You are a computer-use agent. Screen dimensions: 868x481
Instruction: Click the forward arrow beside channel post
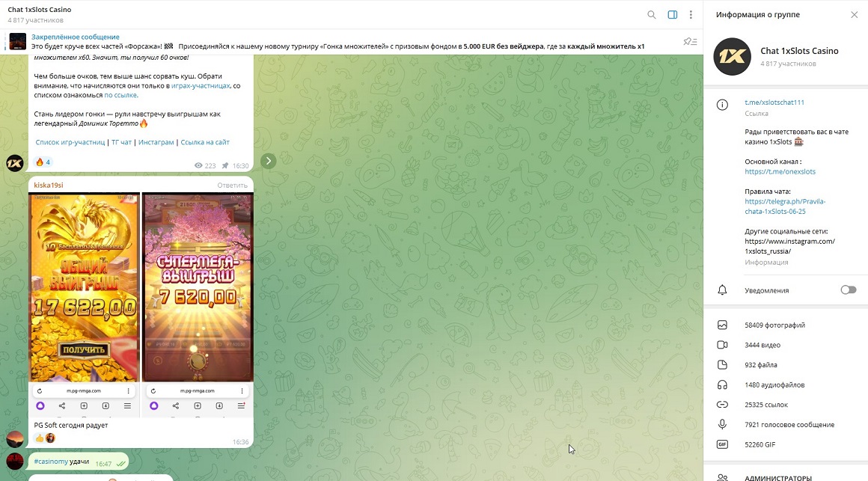click(x=268, y=161)
